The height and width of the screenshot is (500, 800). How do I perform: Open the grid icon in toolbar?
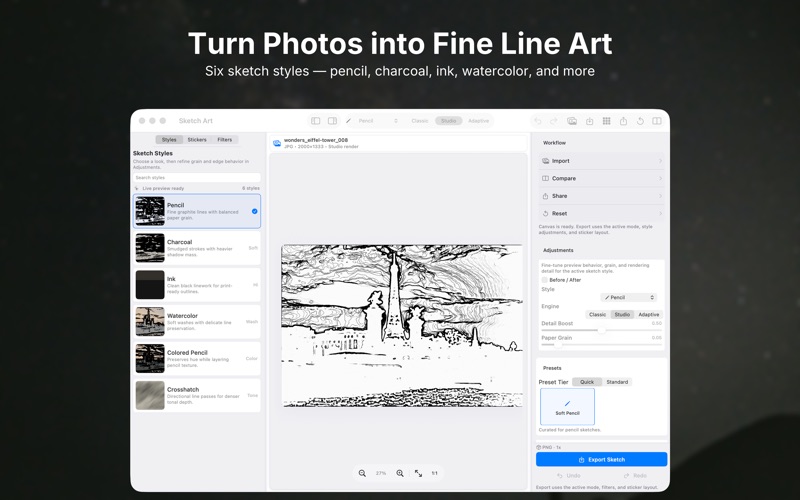606,121
